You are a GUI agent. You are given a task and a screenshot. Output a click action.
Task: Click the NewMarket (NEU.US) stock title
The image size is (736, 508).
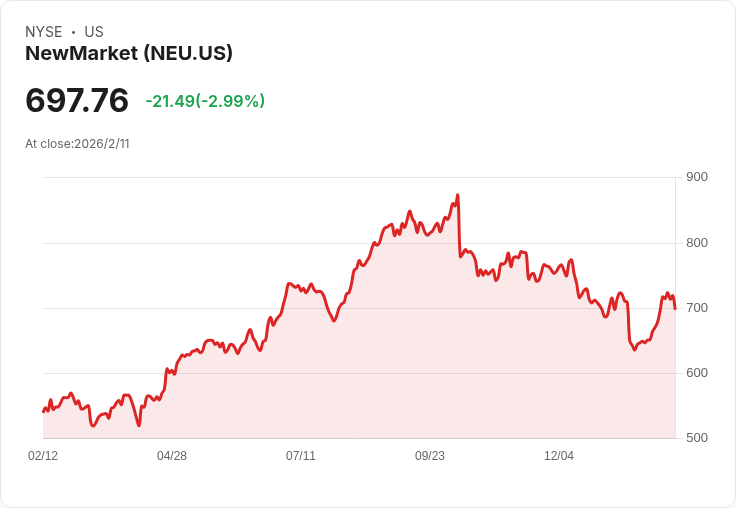point(129,53)
